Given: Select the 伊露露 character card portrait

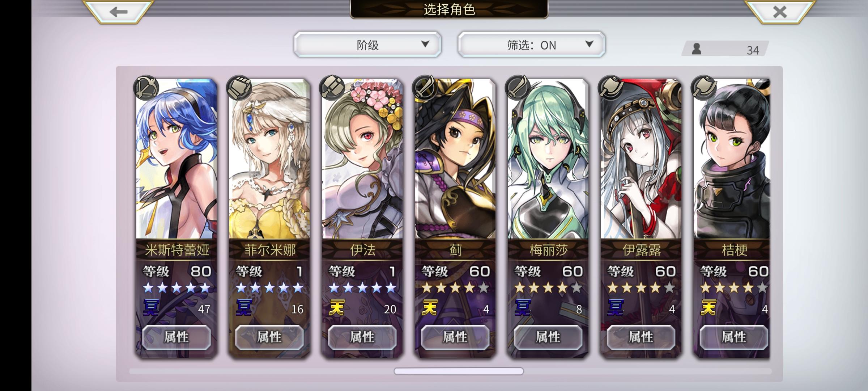Looking at the screenshot, I should pyautogui.click(x=641, y=159).
